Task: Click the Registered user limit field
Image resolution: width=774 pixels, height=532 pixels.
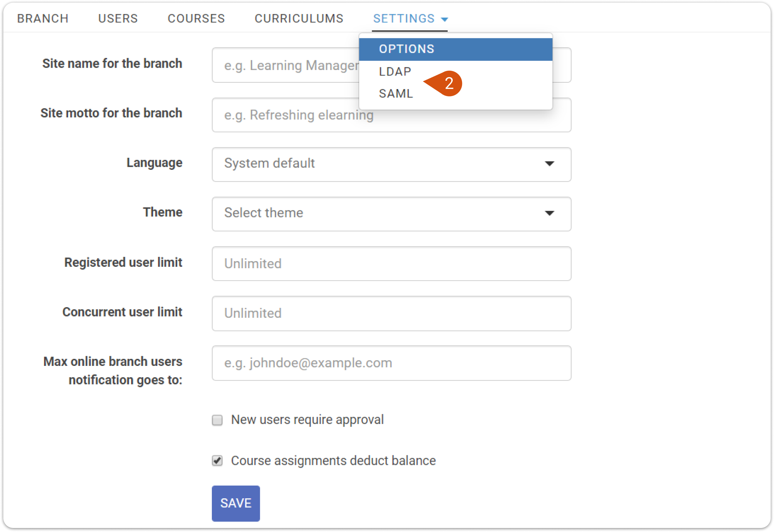Action: click(390, 263)
